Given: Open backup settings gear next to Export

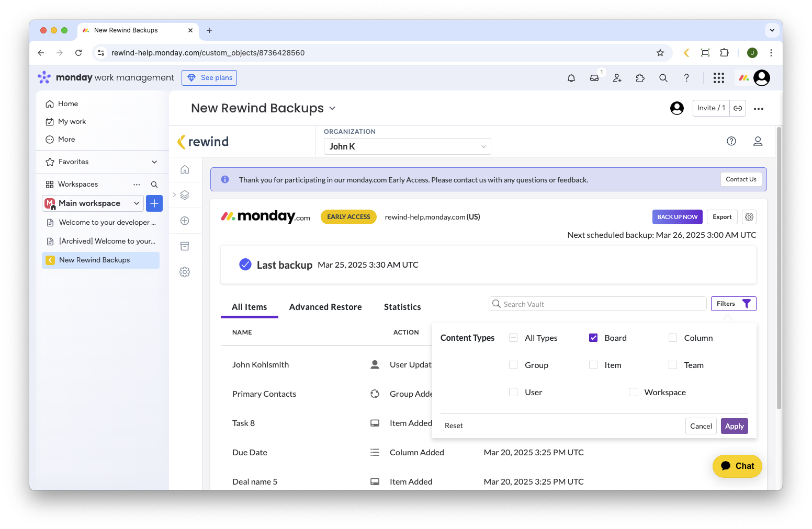Looking at the screenshot, I should coord(749,217).
